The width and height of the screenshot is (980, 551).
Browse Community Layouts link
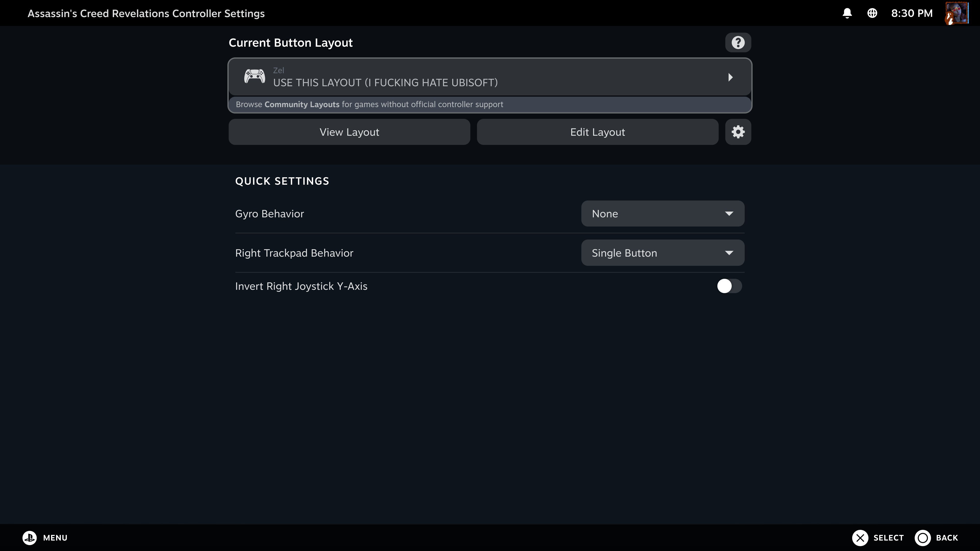point(302,105)
